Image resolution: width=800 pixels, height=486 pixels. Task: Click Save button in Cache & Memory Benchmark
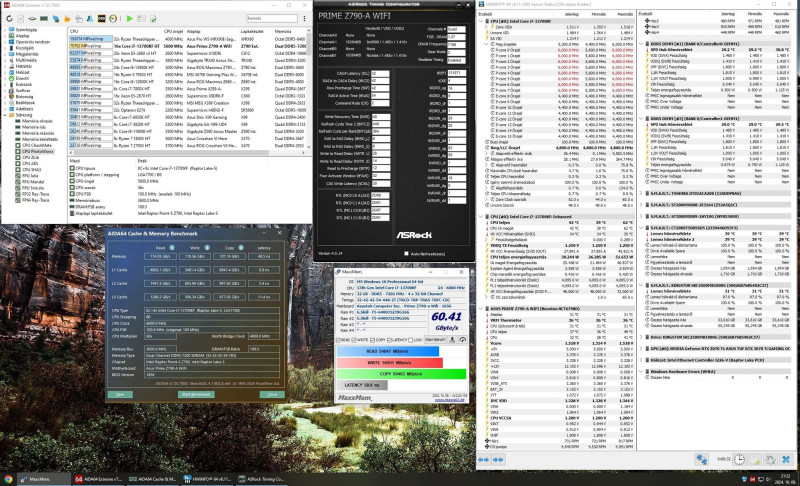pos(120,394)
